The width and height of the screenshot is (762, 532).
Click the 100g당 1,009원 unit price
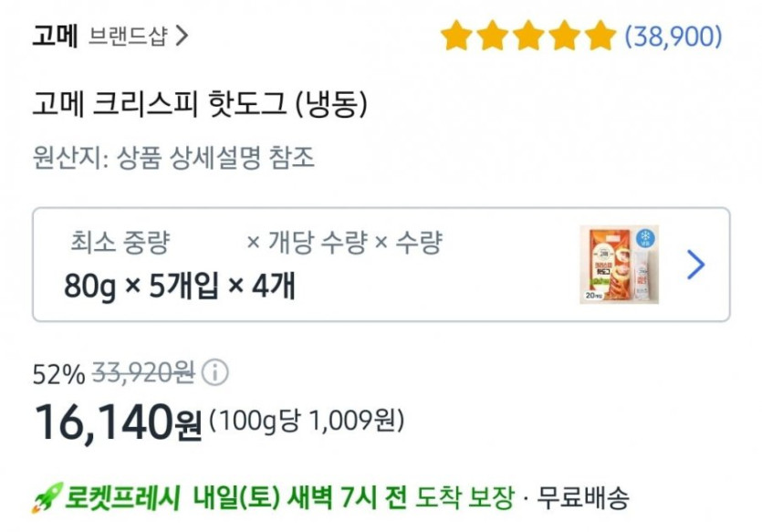(x=306, y=422)
